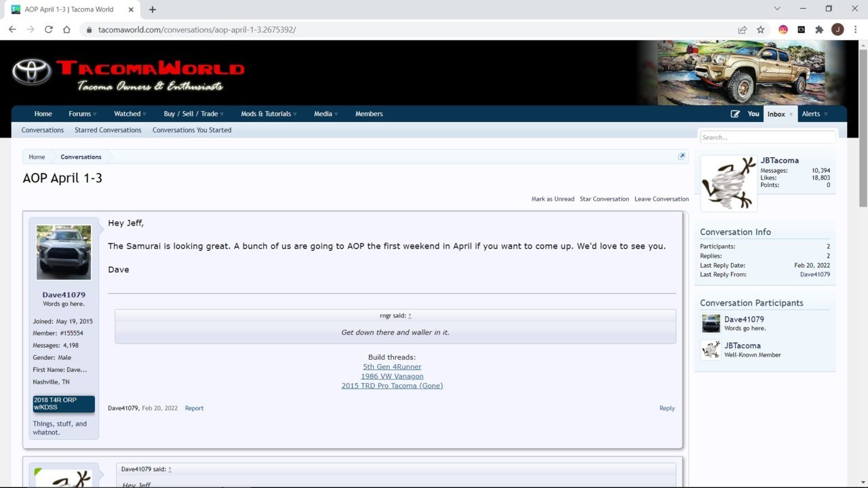Click JBTacoma in Conversation Participants
The image size is (868, 488).
pyautogui.click(x=743, y=346)
